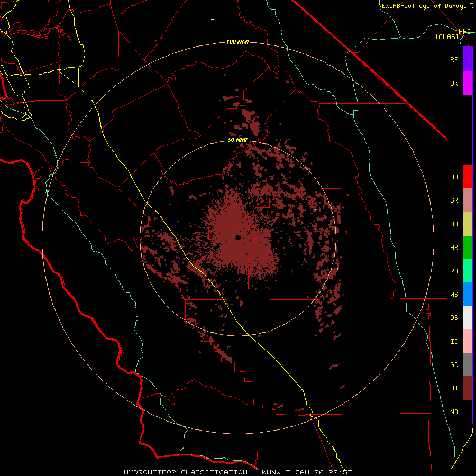The height and width of the screenshot is (476, 476).
Task: Click the dark red BI swatch
Action: (467, 388)
